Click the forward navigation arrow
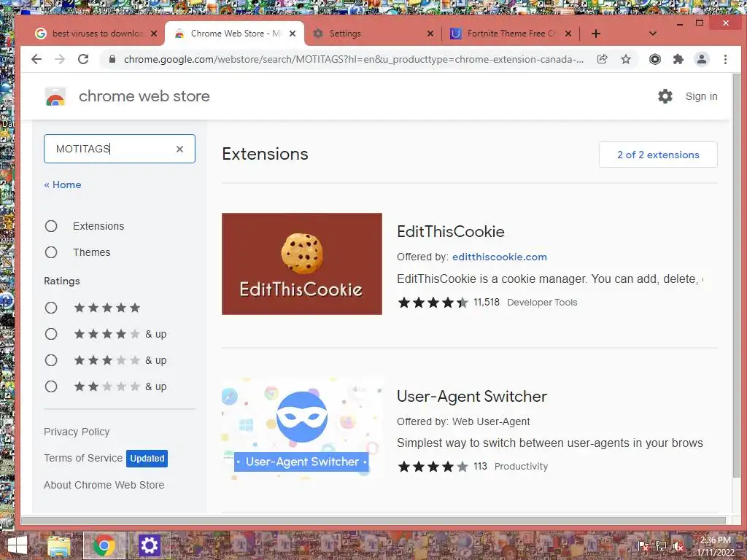This screenshot has height=560, width=747. click(x=60, y=59)
